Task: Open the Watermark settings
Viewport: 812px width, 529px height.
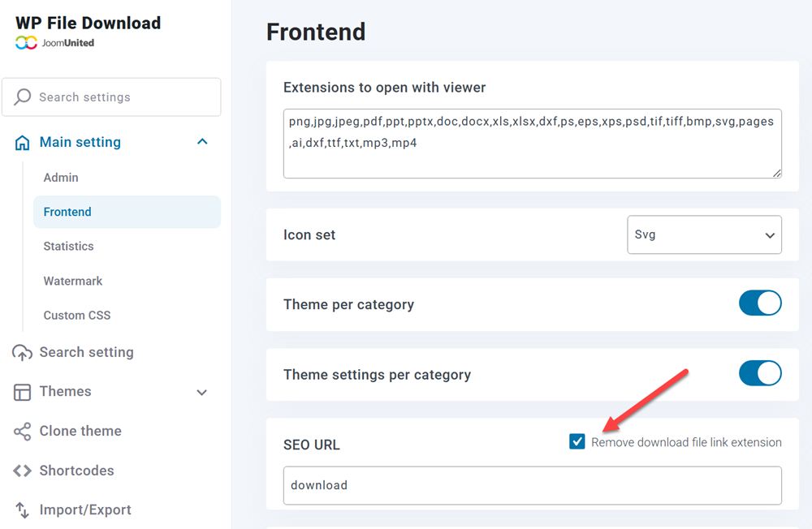Action: [x=73, y=281]
